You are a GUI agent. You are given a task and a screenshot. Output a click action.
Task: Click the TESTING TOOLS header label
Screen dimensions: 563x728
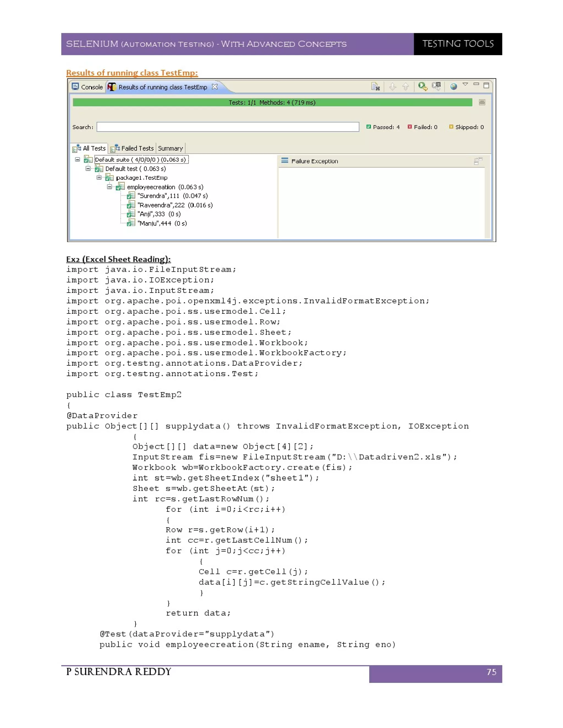pyautogui.click(x=458, y=44)
